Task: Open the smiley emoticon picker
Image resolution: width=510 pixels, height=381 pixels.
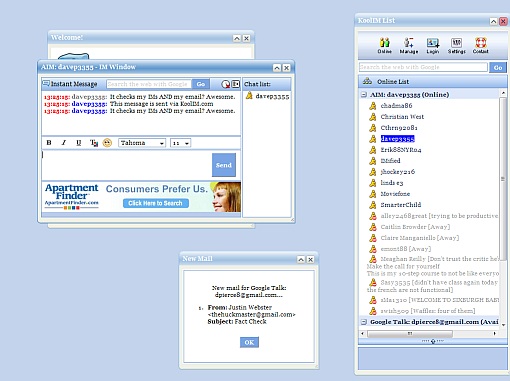Action: (107, 143)
